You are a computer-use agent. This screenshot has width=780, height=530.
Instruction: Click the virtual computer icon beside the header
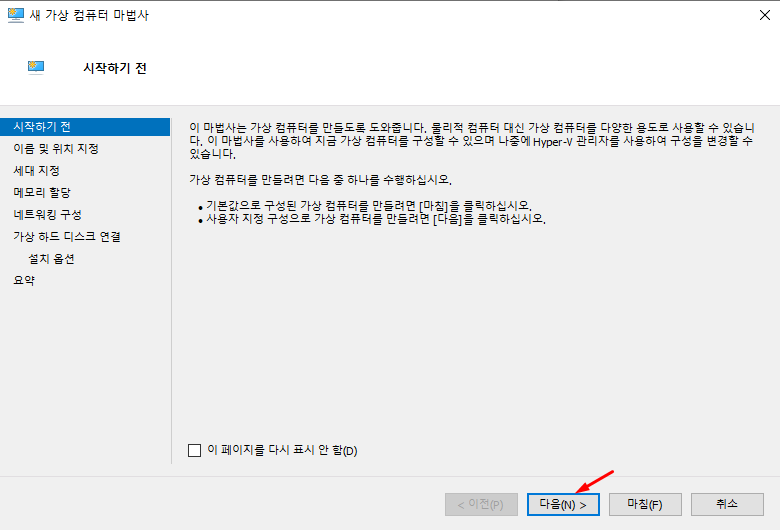coord(36,67)
